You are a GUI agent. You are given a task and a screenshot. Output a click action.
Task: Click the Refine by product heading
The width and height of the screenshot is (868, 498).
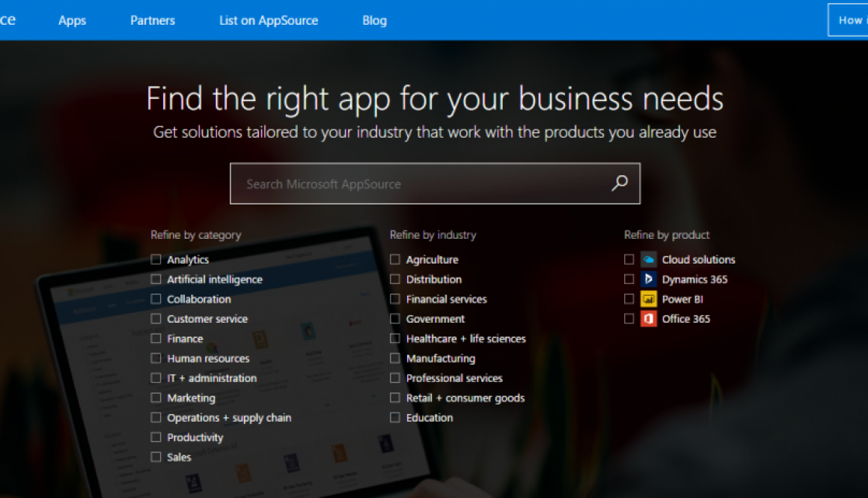[x=667, y=235]
